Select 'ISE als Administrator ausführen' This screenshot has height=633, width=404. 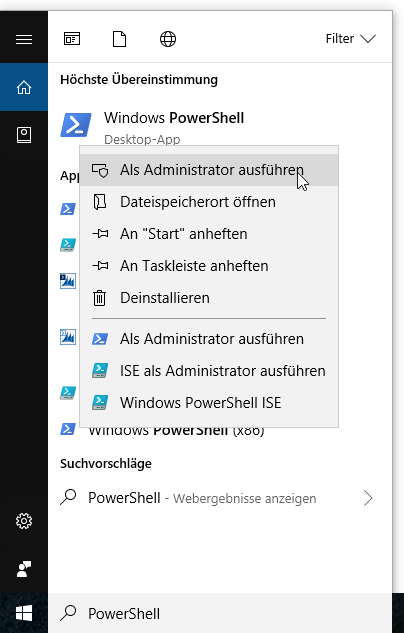(x=209, y=371)
